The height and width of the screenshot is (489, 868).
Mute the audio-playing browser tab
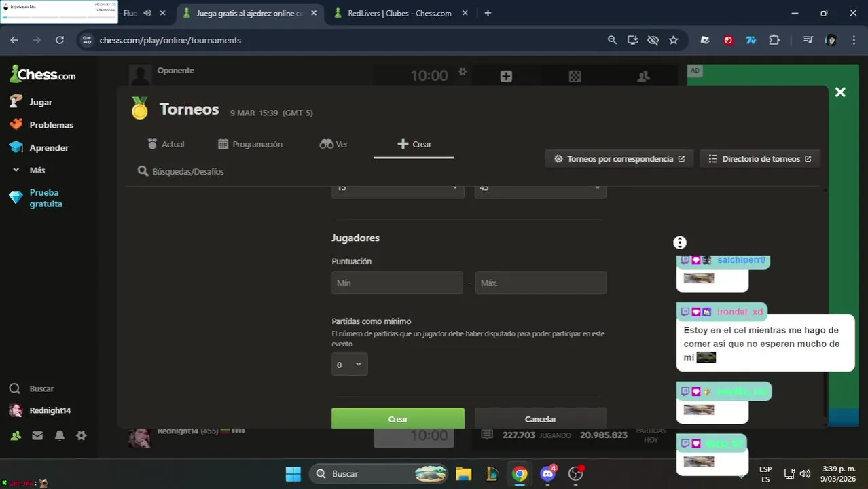[147, 13]
